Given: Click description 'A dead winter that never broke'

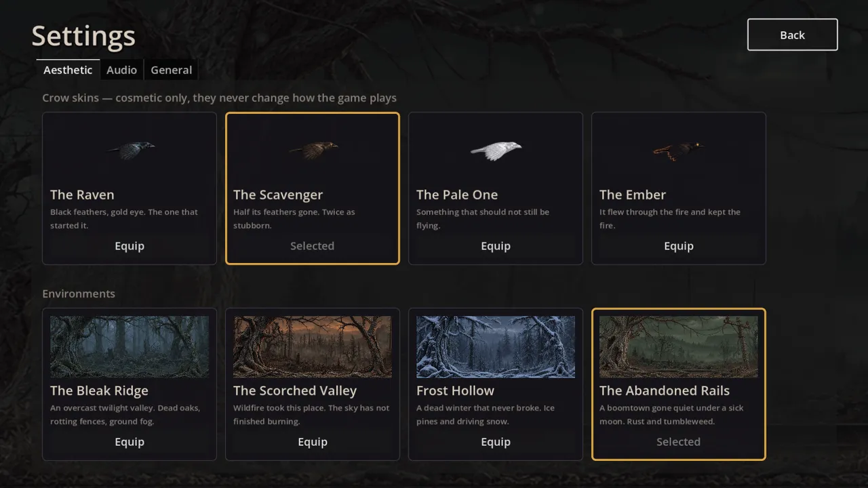Looking at the screenshot, I should (486, 414).
